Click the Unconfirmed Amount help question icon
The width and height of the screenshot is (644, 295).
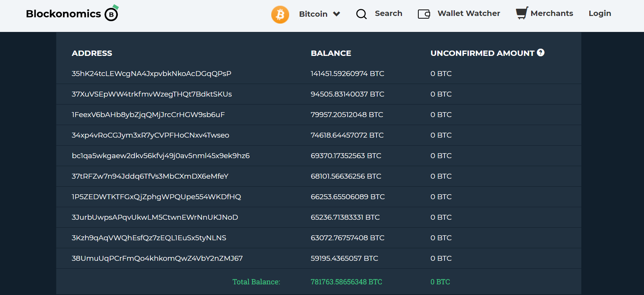541,53
